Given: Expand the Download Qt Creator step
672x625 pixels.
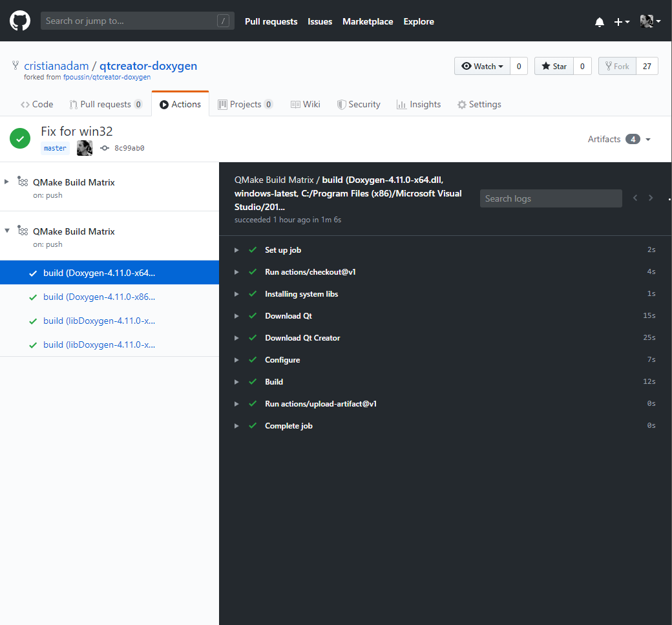Looking at the screenshot, I should point(236,337).
